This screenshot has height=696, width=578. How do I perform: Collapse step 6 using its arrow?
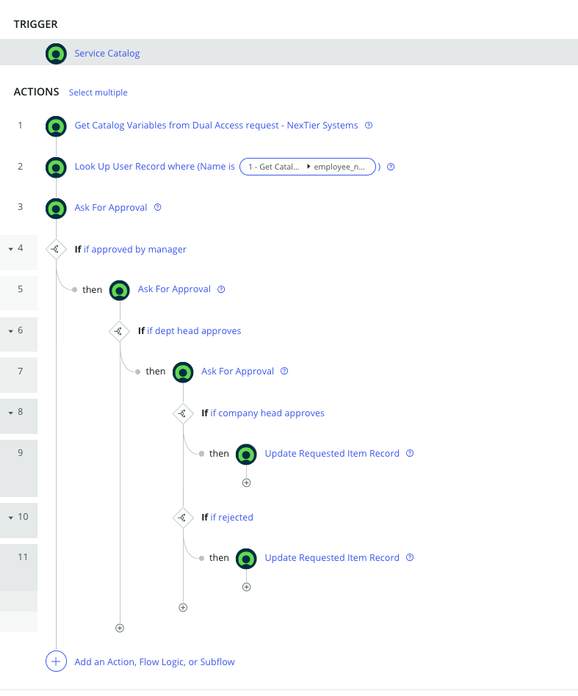click(11, 331)
